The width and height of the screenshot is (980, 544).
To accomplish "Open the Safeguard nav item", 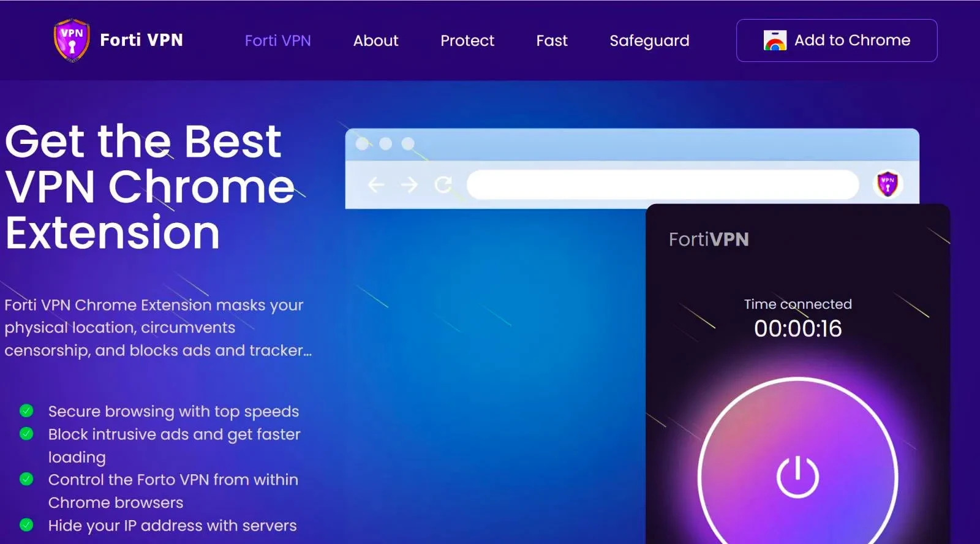I will pyautogui.click(x=649, y=41).
